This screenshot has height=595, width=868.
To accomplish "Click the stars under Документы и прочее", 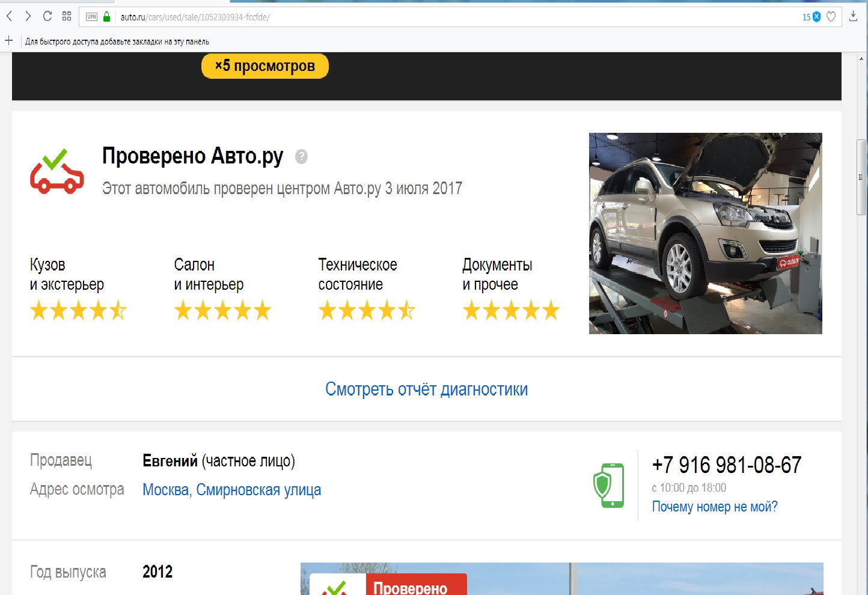I will pyautogui.click(x=511, y=311).
